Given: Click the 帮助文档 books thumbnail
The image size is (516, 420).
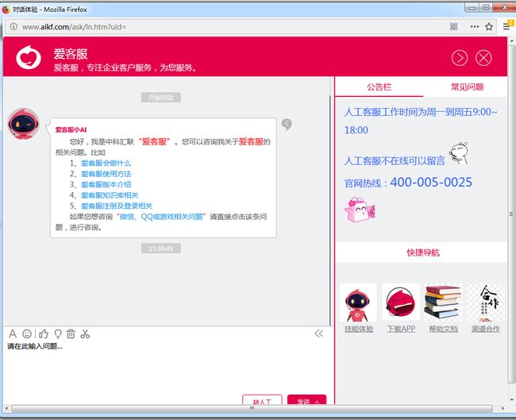Looking at the screenshot, I should (x=443, y=302).
